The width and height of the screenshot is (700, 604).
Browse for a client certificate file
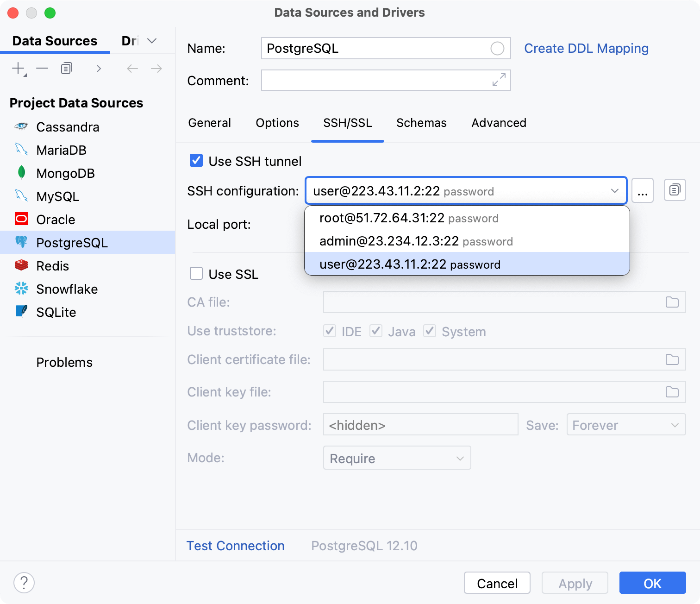(672, 359)
